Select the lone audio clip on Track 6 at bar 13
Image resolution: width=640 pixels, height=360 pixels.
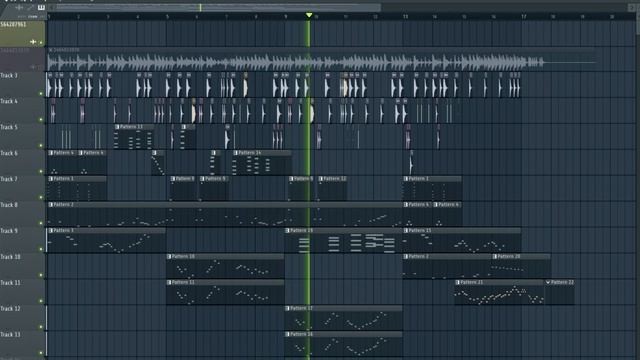click(x=411, y=163)
